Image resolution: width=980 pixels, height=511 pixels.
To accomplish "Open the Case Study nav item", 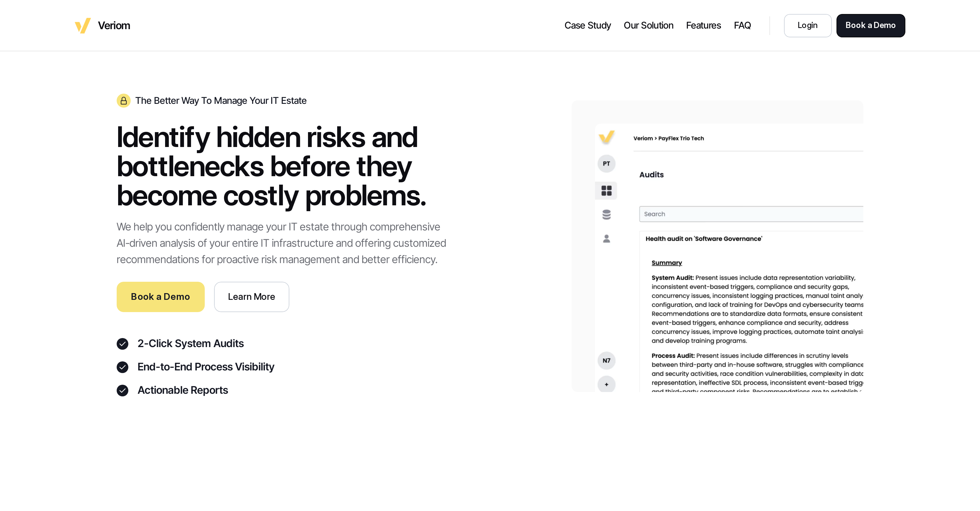I will click(587, 25).
